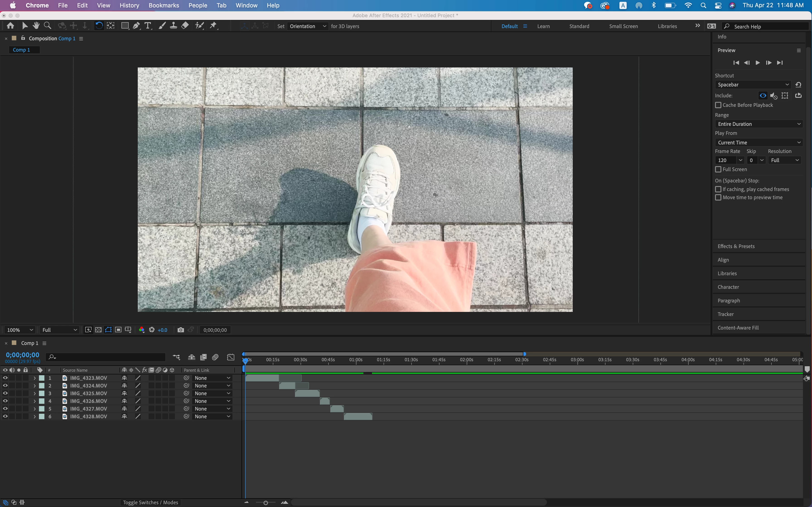Select the Puppet Pin tool

213,26
